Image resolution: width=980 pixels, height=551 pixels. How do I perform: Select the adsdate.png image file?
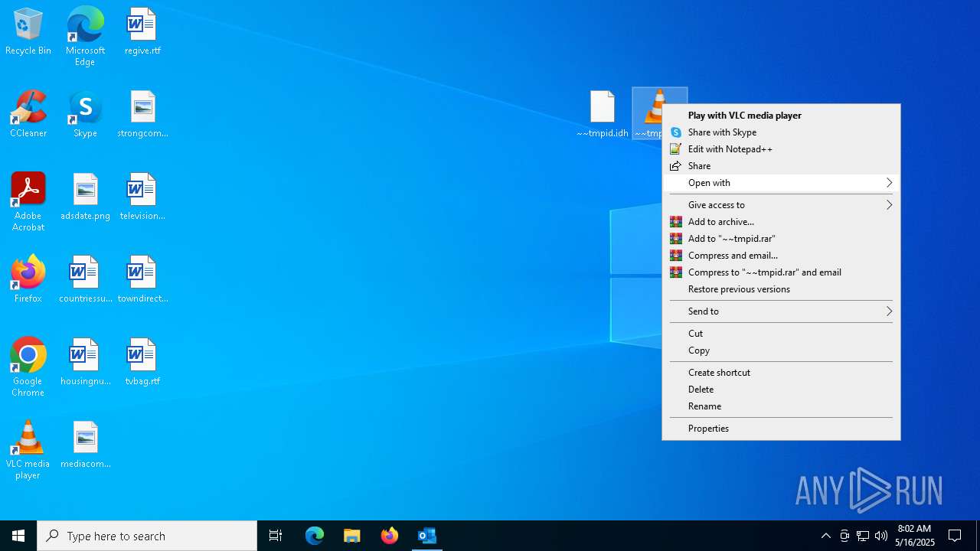pos(85,197)
